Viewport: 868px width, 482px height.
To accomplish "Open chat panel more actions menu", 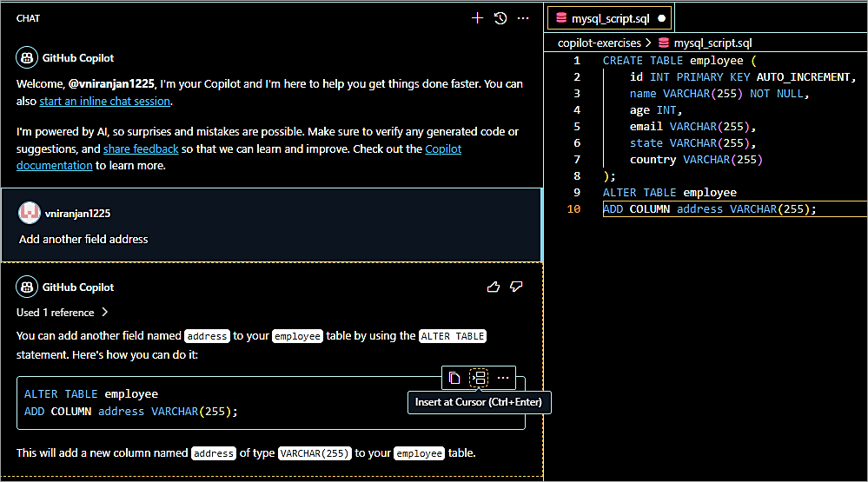I will pyautogui.click(x=523, y=18).
